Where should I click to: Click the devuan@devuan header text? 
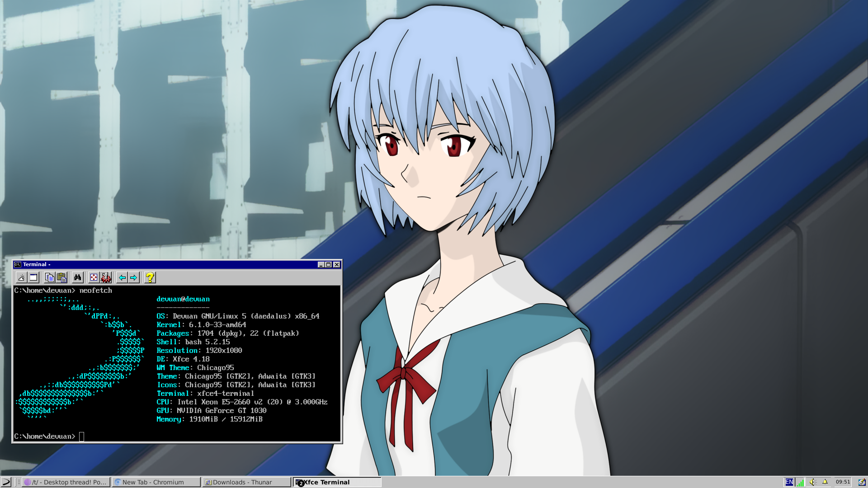[183, 299]
